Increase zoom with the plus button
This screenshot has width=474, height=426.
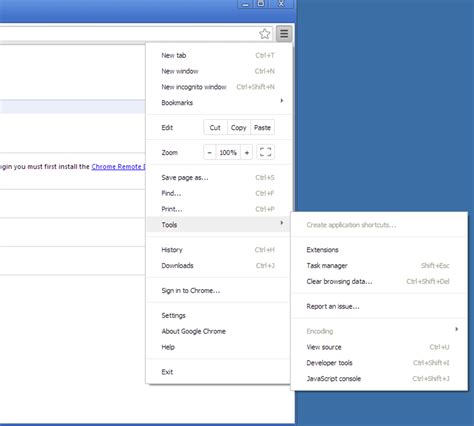(247, 153)
